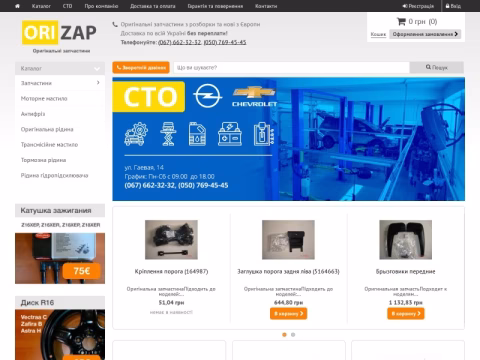The width and height of the screenshot is (480, 360).
Task: Select Трансмісійне мастило category
Action: [49, 145]
